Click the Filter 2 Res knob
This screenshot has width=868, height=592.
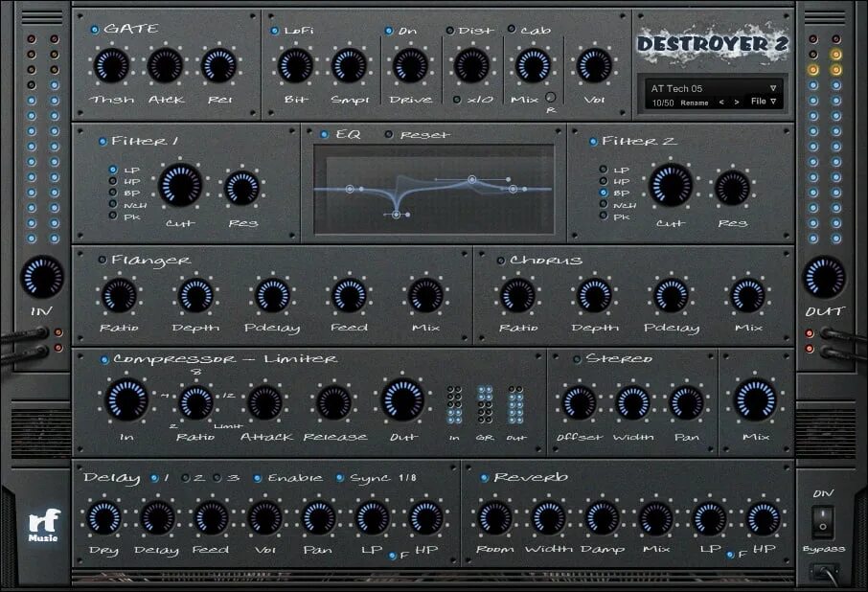click(732, 187)
